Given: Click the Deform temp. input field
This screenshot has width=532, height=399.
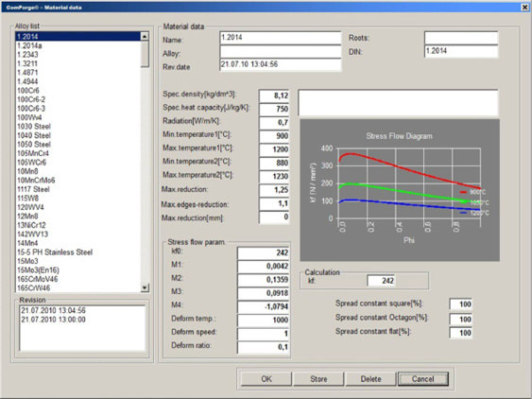Looking at the screenshot, I should click(264, 320).
